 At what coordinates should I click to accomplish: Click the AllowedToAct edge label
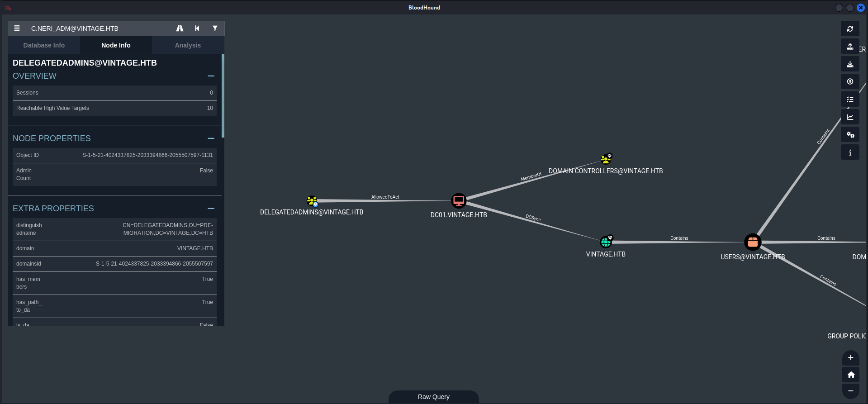coord(385,197)
